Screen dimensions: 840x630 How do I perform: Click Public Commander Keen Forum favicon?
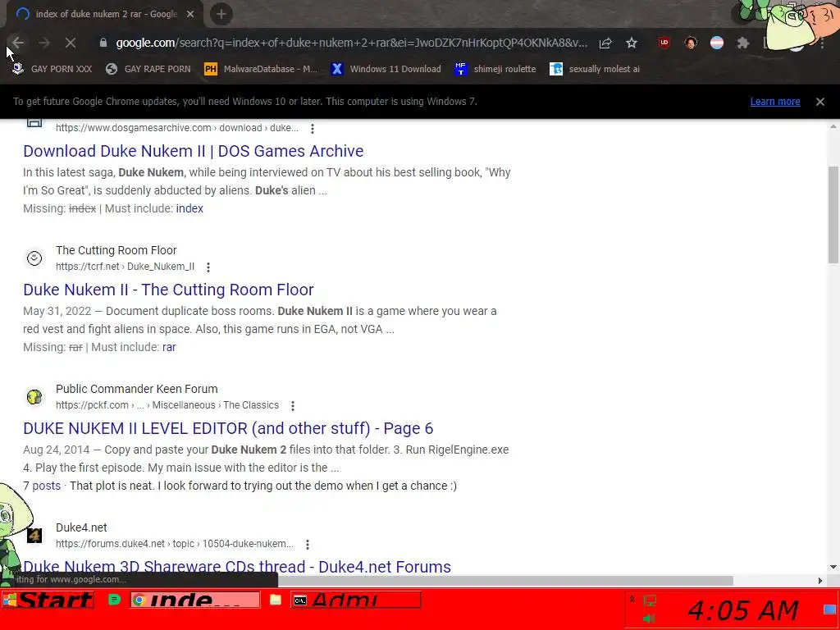[x=34, y=397]
